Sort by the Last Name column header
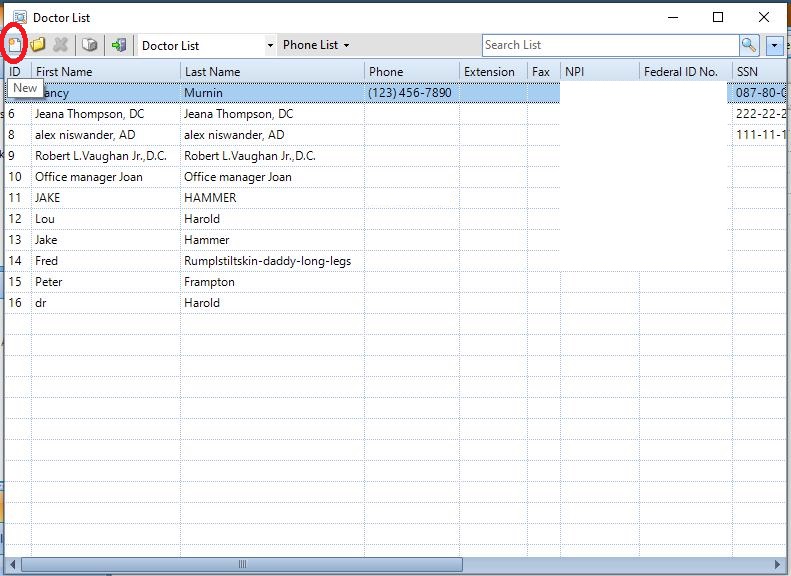 272,72
